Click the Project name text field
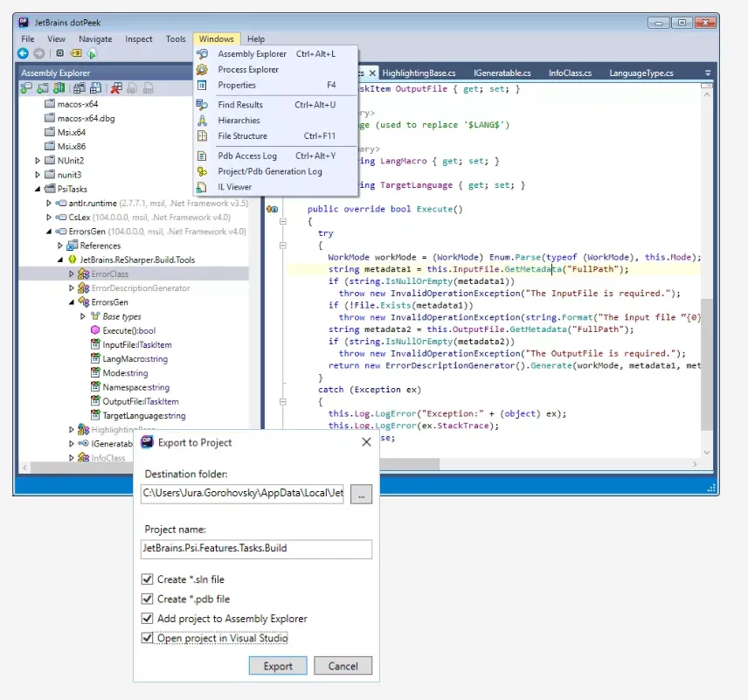Image resolution: width=748 pixels, height=700 pixels. coord(256,549)
